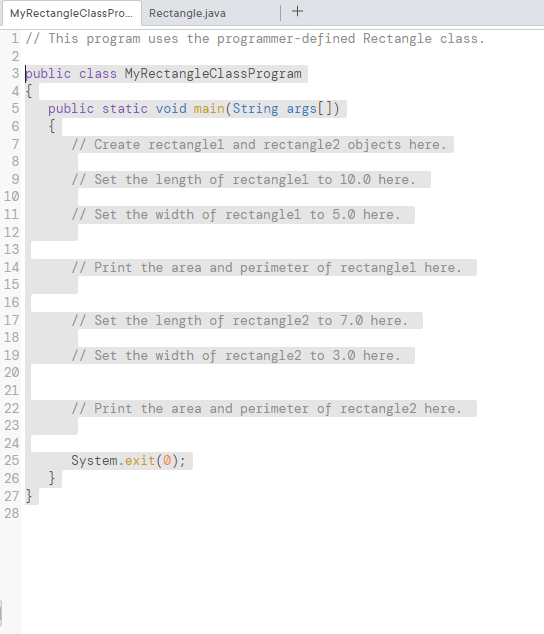Click line number 8 in the gutter
544x634 pixels.
(15, 161)
